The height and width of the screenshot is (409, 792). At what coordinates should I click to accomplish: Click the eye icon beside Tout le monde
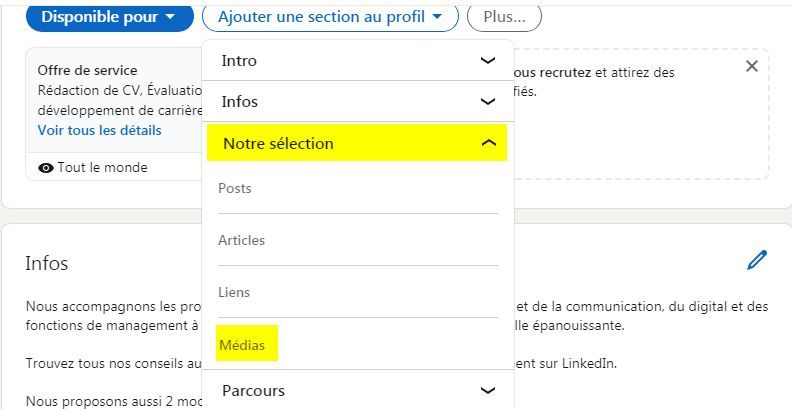45,168
